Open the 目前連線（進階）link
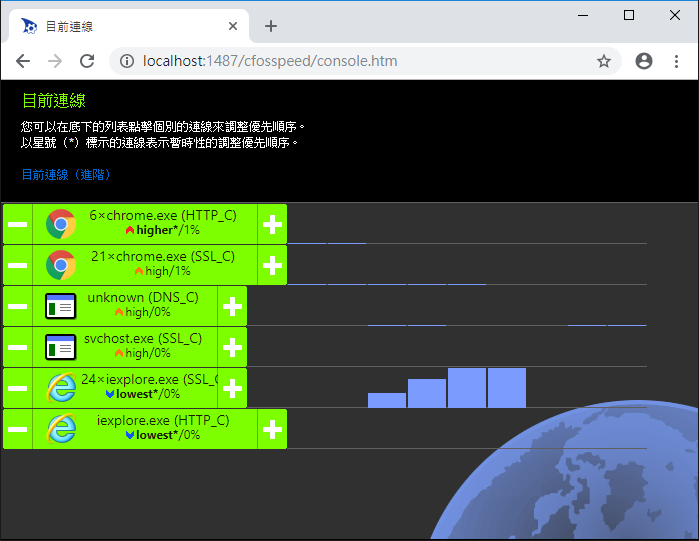The width and height of the screenshot is (699, 541). (66, 174)
